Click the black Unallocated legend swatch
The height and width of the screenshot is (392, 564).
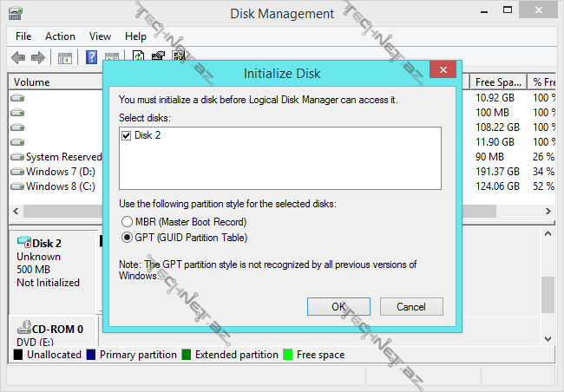18,355
